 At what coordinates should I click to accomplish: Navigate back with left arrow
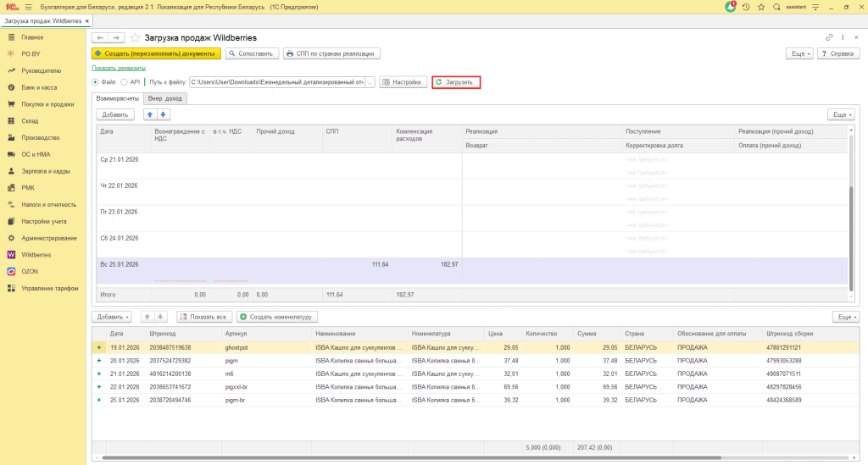coord(100,37)
